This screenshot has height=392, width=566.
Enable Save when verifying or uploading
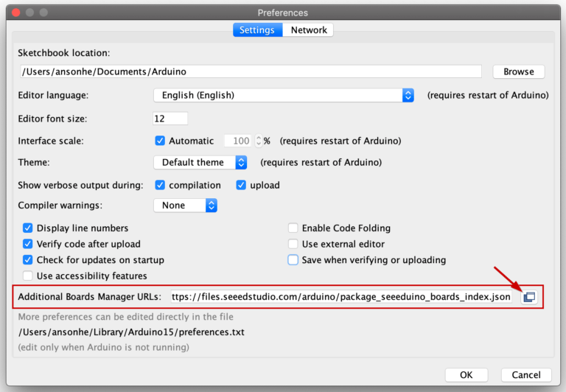(x=293, y=260)
